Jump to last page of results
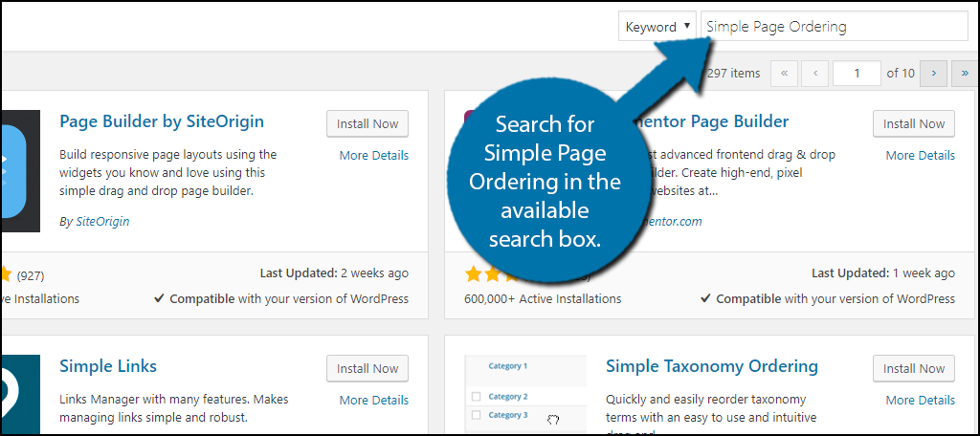This screenshot has height=436, width=980. [x=963, y=73]
